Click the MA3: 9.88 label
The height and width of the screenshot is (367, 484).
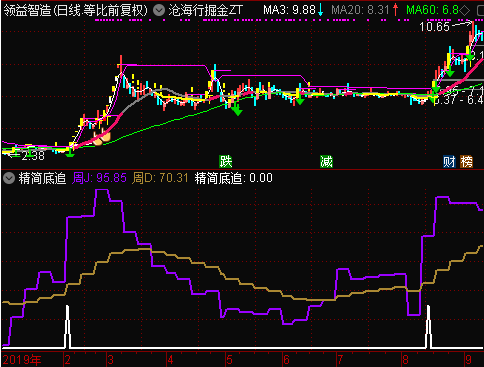[x=289, y=10]
